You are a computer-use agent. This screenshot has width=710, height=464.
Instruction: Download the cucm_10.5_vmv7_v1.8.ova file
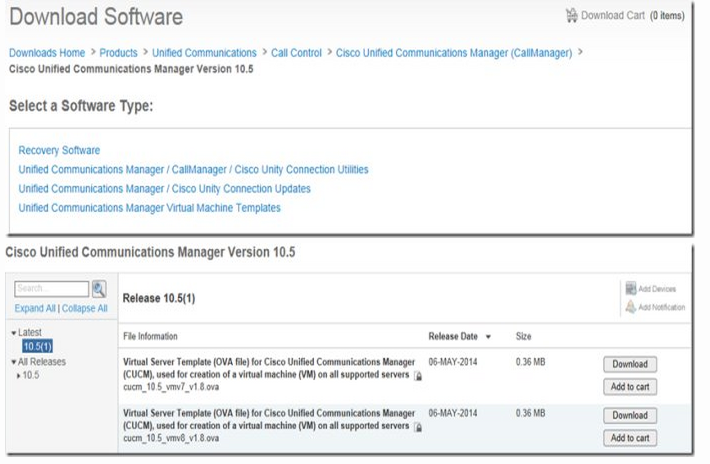pos(630,364)
